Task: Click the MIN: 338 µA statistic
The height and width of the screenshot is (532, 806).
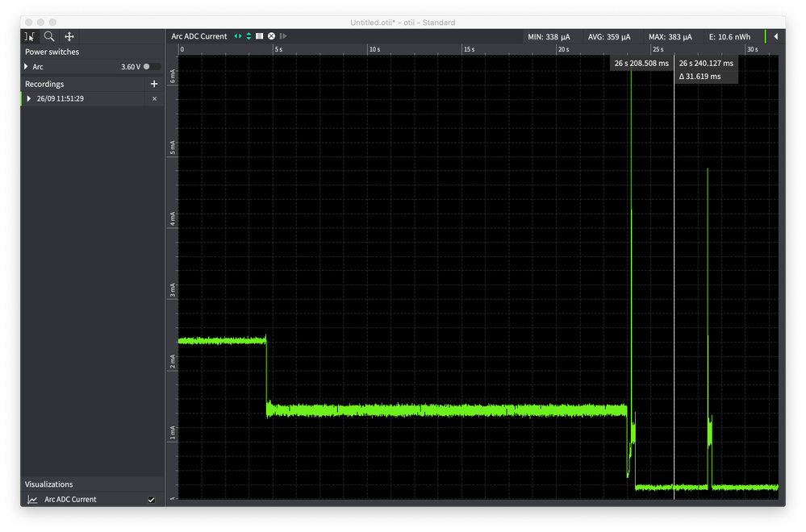Action: (x=549, y=37)
